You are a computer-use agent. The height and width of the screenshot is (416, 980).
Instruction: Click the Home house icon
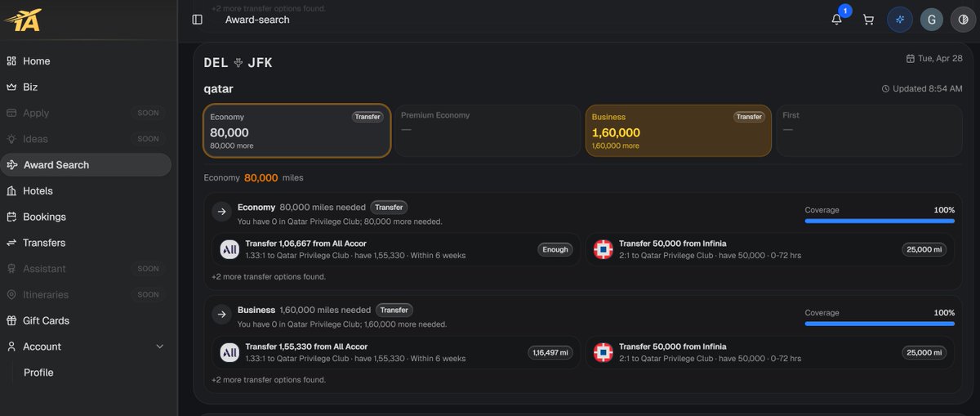pyautogui.click(x=11, y=61)
